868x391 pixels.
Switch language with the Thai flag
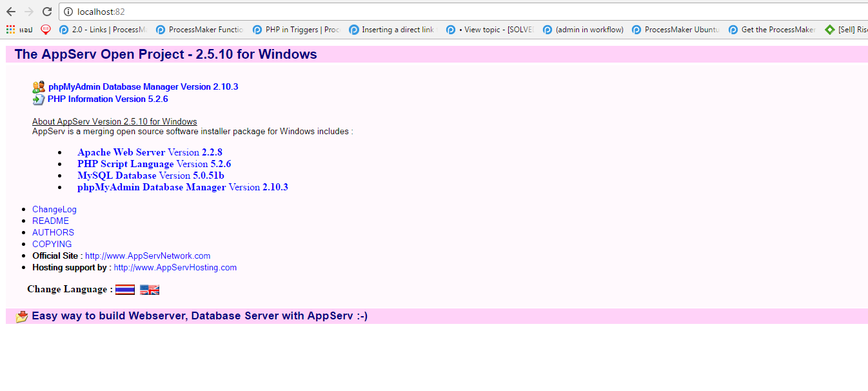coord(125,290)
